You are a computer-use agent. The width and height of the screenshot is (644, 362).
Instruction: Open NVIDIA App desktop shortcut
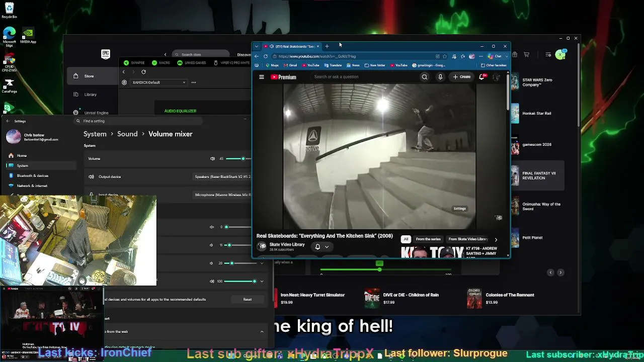coord(28,36)
